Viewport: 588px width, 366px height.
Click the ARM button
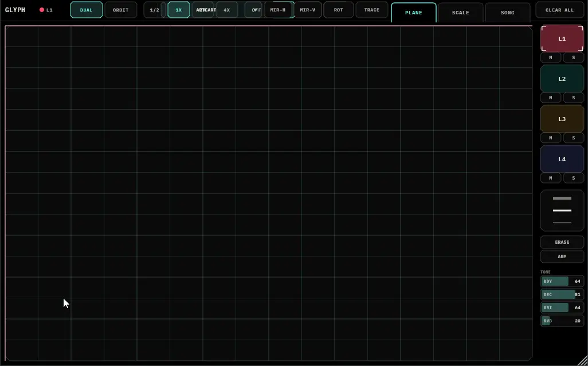coord(562,256)
